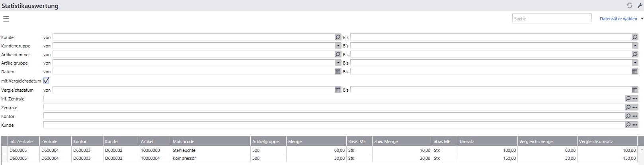Viewport: 644px width, 165px height.
Task: Expand Kundengruppe Bis dropdown
Action: click(635, 46)
